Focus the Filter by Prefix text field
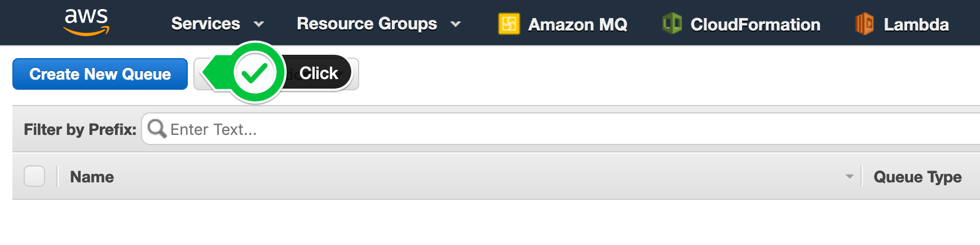 pos(560,129)
